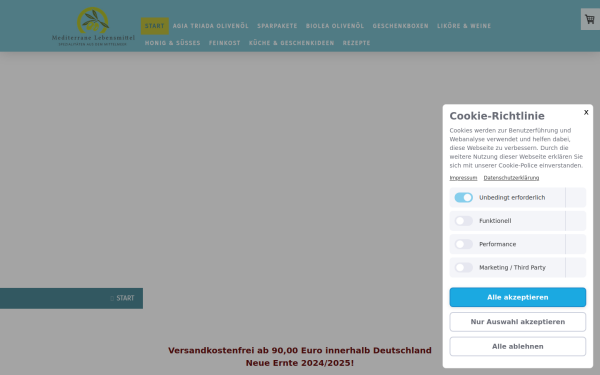Screen dimensions: 600x375
Task: Go to Sparpakete menu item
Action: pos(277,26)
